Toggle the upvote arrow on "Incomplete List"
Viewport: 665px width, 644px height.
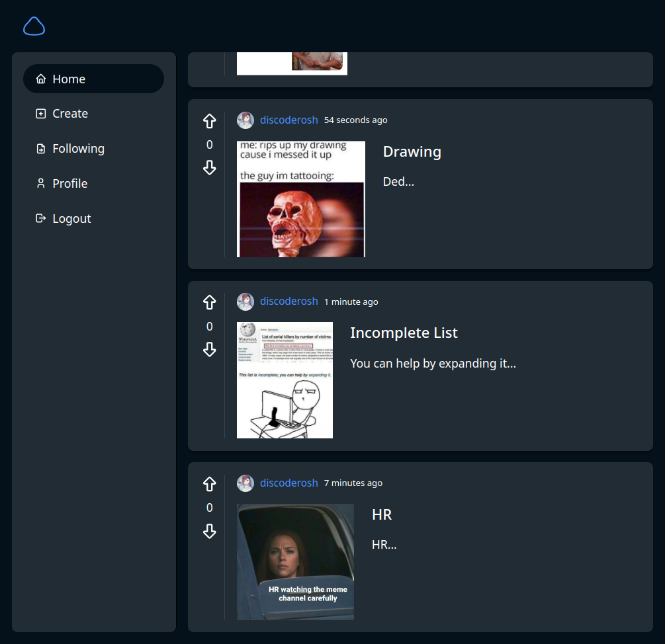[209, 302]
